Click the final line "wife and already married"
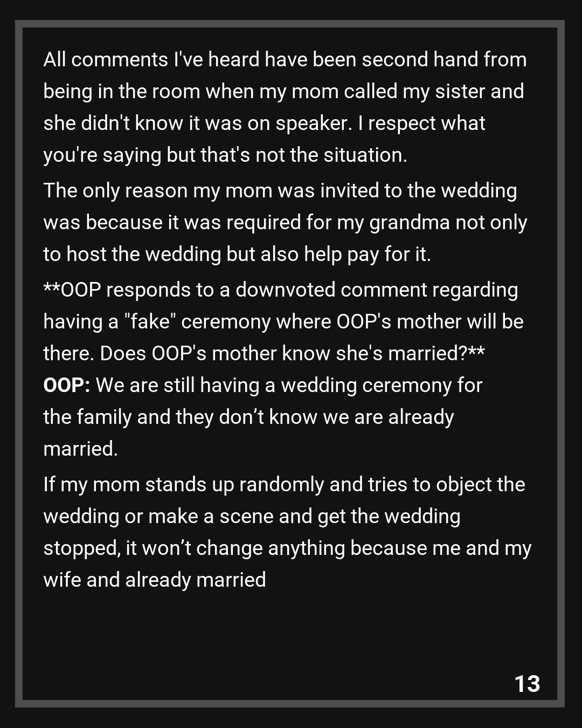 click(x=155, y=580)
